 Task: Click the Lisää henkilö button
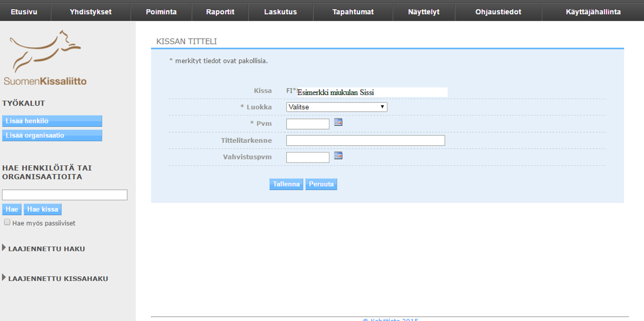[x=52, y=121]
